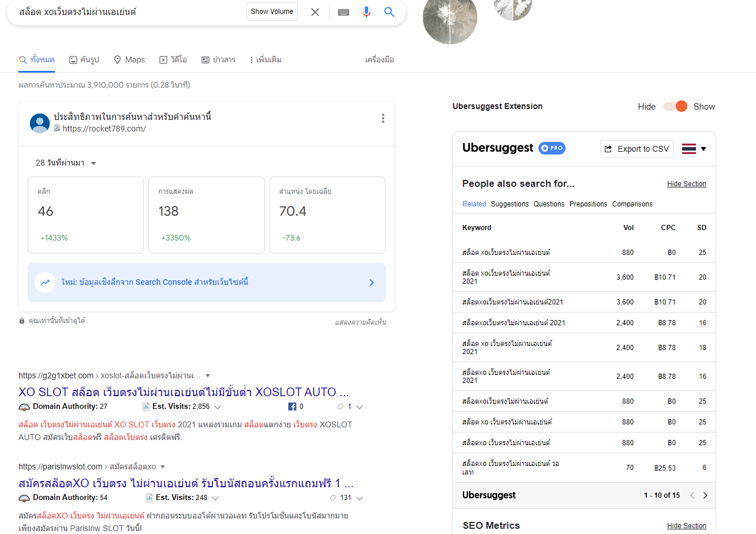This screenshot has width=756, height=534.
Task: Select the average position card showing 70.4
Action: coord(327,215)
